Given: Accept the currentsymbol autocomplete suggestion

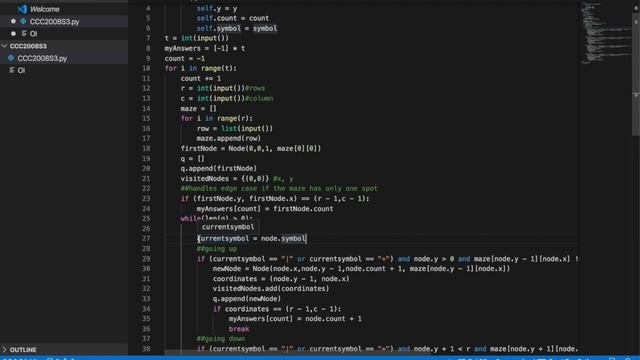Looking at the screenshot, I should (228, 227).
